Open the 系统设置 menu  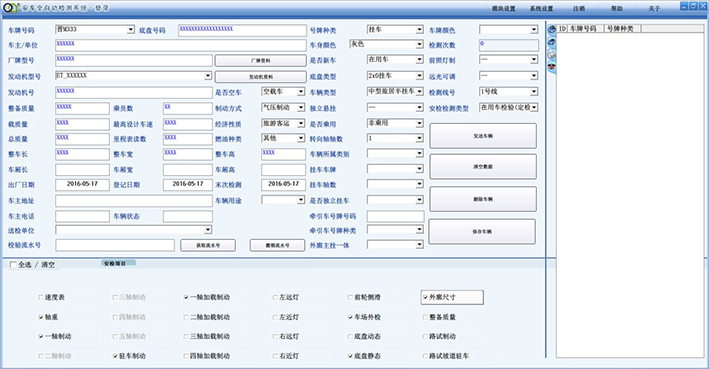[x=542, y=9]
